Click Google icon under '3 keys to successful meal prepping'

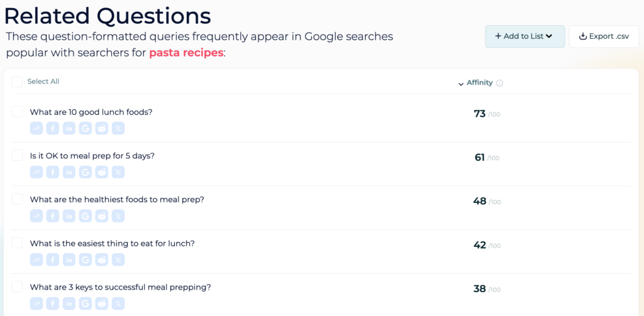86,303
